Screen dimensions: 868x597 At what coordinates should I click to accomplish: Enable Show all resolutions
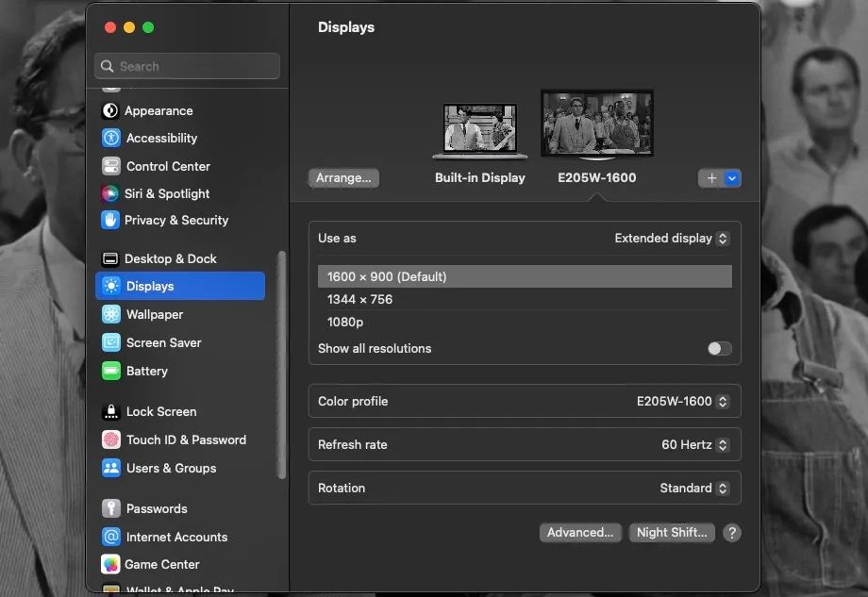(x=719, y=348)
